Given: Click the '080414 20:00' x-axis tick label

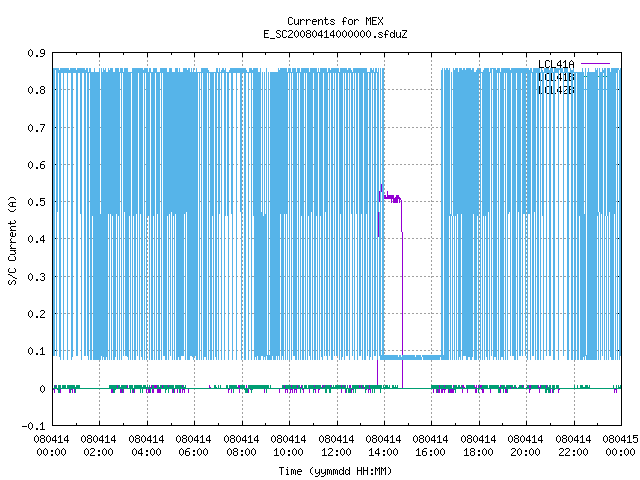Looking at the screenshot, I should [x=526, y=446].
